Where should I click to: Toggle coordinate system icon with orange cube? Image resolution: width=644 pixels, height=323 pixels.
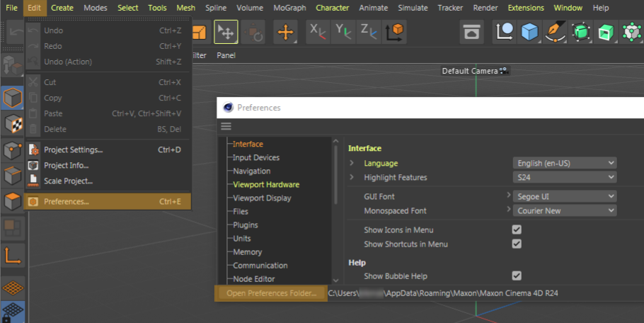[394, 32]
